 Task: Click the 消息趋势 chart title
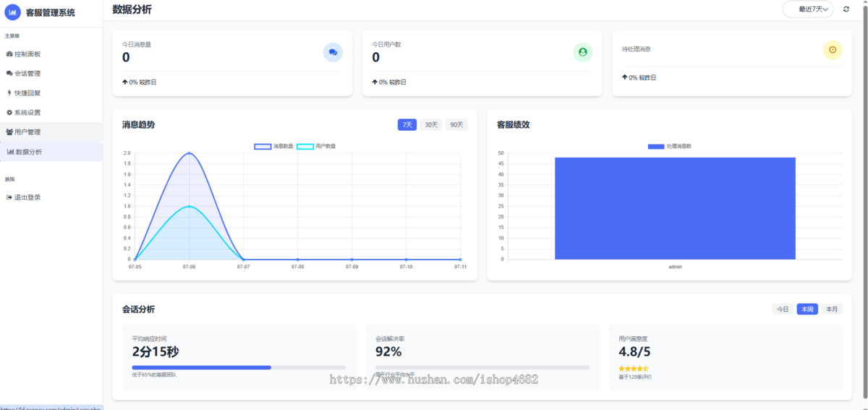pos(138,125)
